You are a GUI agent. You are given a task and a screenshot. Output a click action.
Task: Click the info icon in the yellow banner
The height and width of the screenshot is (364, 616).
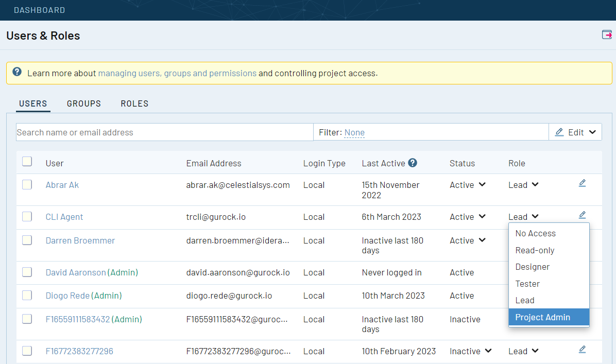tap(17, 73)
